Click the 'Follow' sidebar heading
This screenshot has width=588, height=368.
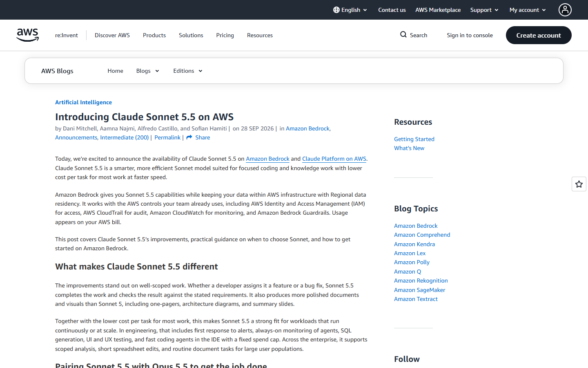407,359
